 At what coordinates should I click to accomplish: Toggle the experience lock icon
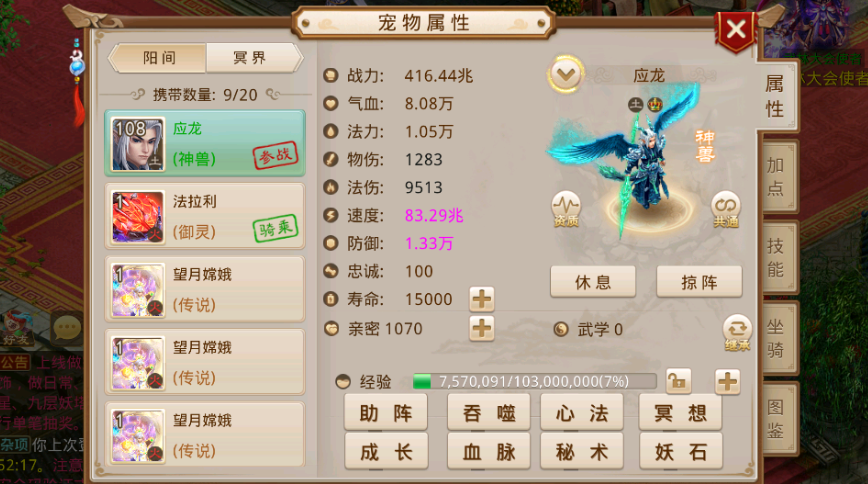pyautogui.click(x=678, y=382)
